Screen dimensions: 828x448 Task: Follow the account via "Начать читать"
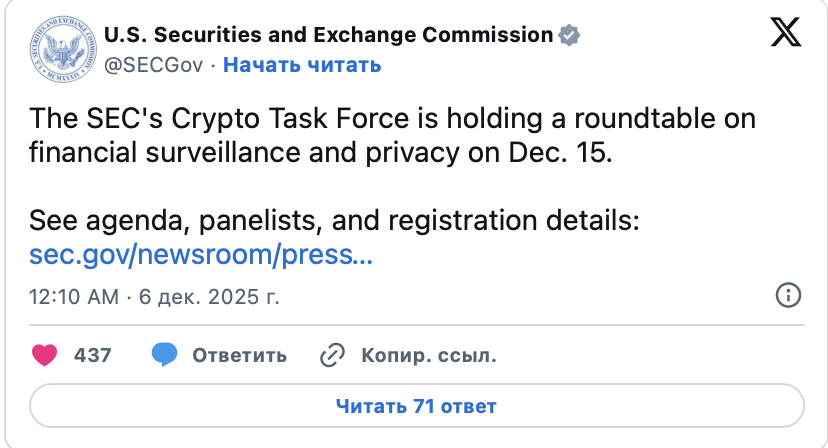(301, 65)
